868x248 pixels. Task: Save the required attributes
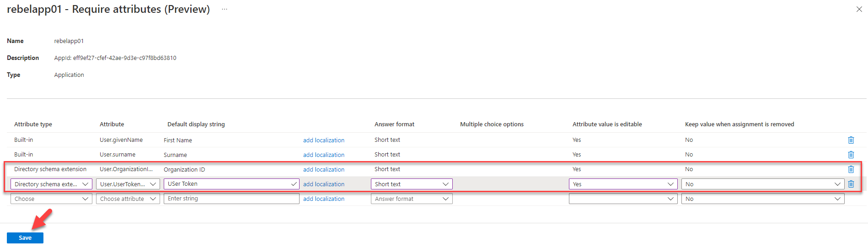coord(25,238)
